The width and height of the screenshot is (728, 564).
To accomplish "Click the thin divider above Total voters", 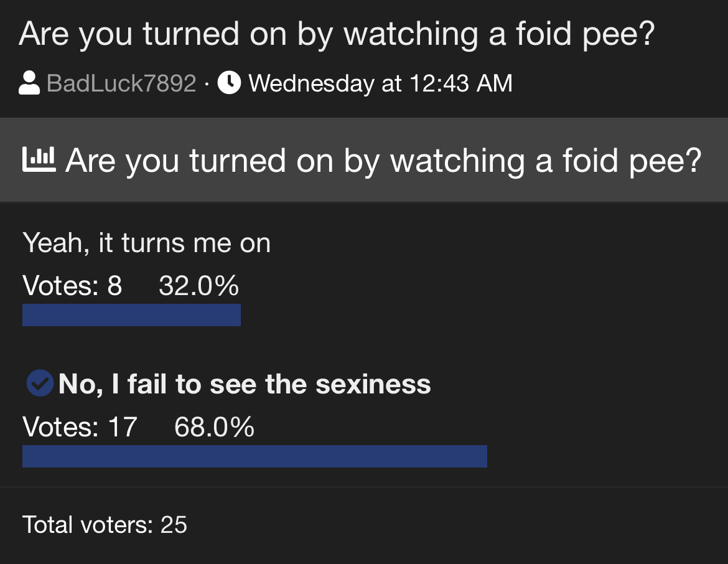I will tap(364, 487).
